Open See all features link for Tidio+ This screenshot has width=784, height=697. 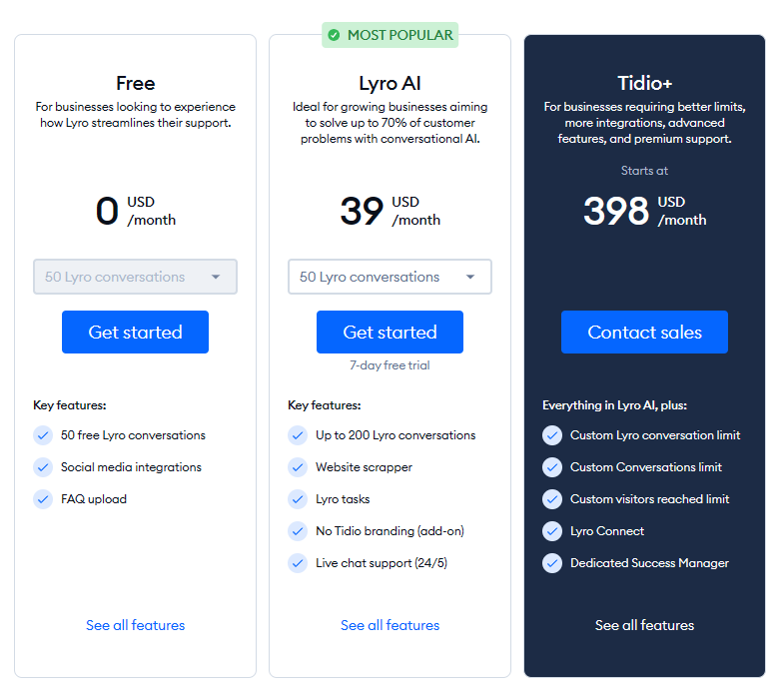point(644,625)
